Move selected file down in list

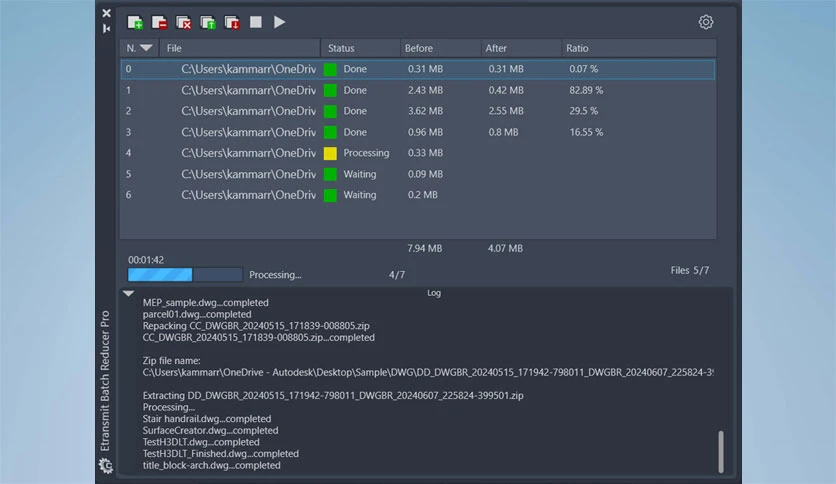coord(232,22)
